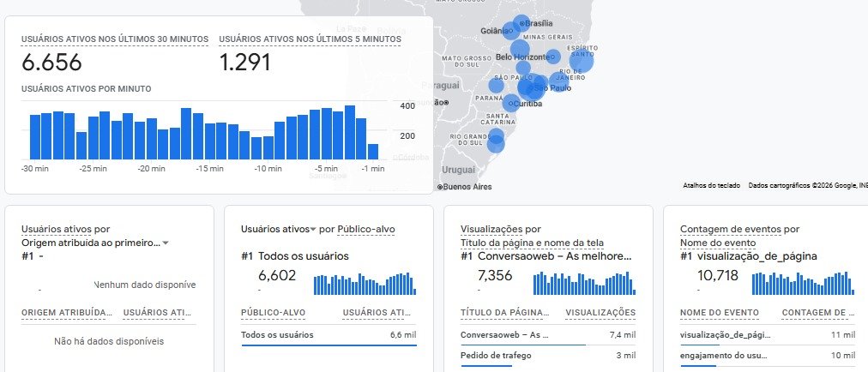Select the engajamento do usuário event row
The image size is (868, 372).
[x=768, y=356]
